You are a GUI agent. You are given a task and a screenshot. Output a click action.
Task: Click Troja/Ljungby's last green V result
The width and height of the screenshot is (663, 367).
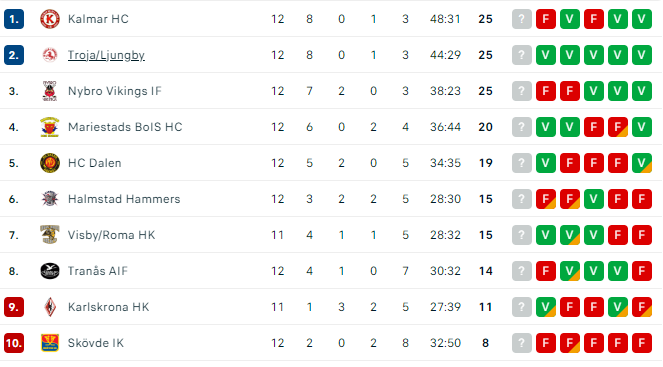click(642, 55)
